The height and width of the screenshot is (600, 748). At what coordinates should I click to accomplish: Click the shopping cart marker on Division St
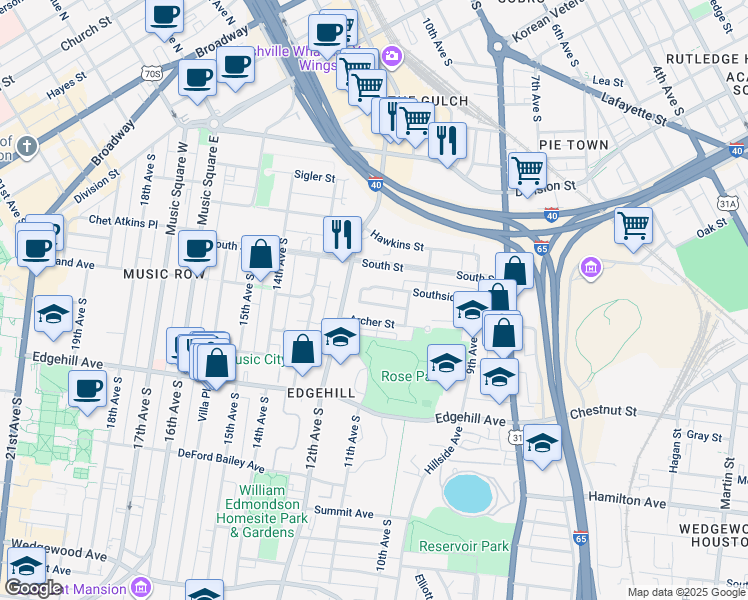click(x=527, y=170)
